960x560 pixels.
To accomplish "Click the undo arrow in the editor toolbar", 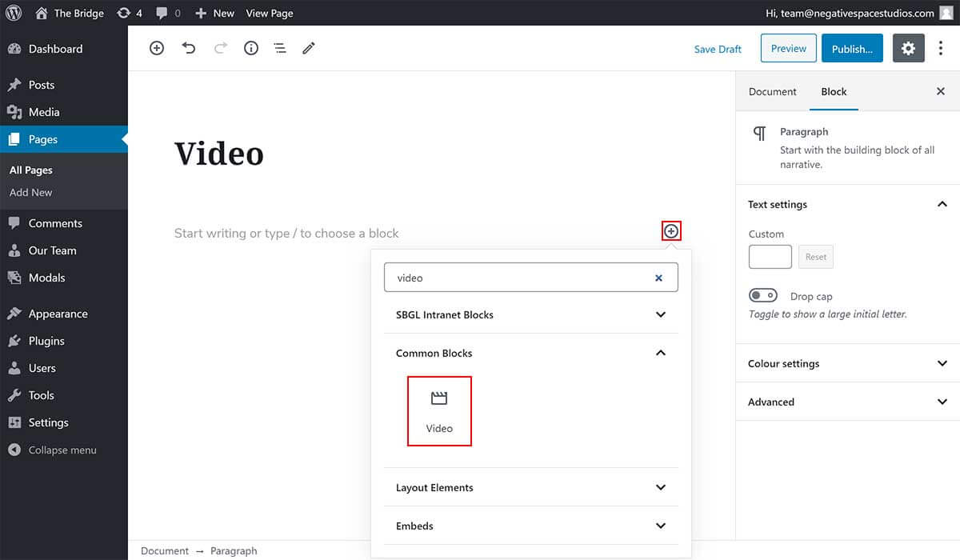I will 189,48.
